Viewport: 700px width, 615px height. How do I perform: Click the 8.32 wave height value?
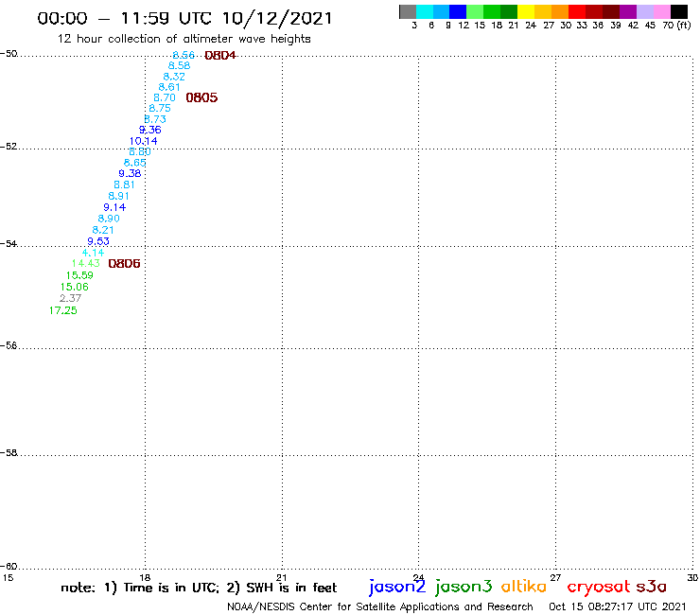pyautogui.click(x=174, y=77)
